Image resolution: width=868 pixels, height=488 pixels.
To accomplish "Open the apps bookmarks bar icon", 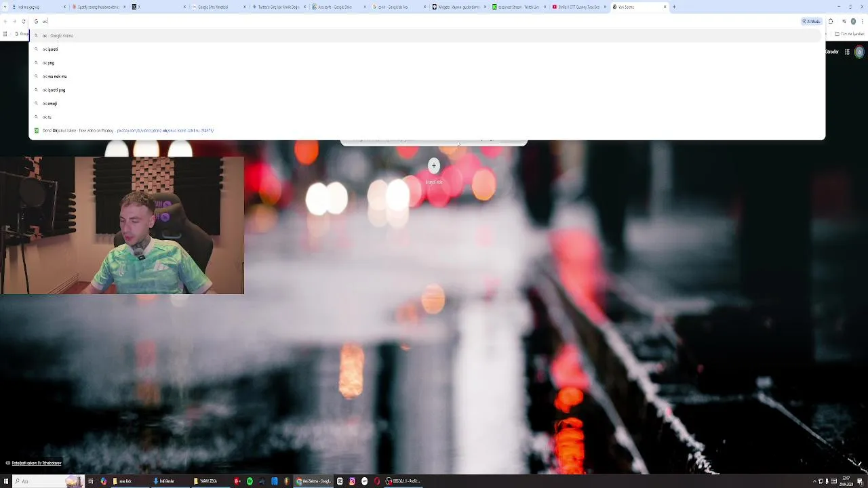I will 5,34.
